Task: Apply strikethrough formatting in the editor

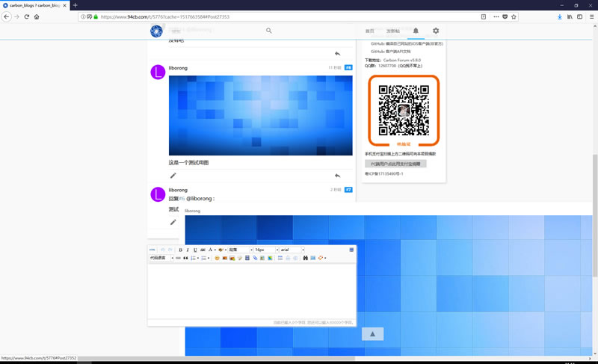Action: [203, 250]
